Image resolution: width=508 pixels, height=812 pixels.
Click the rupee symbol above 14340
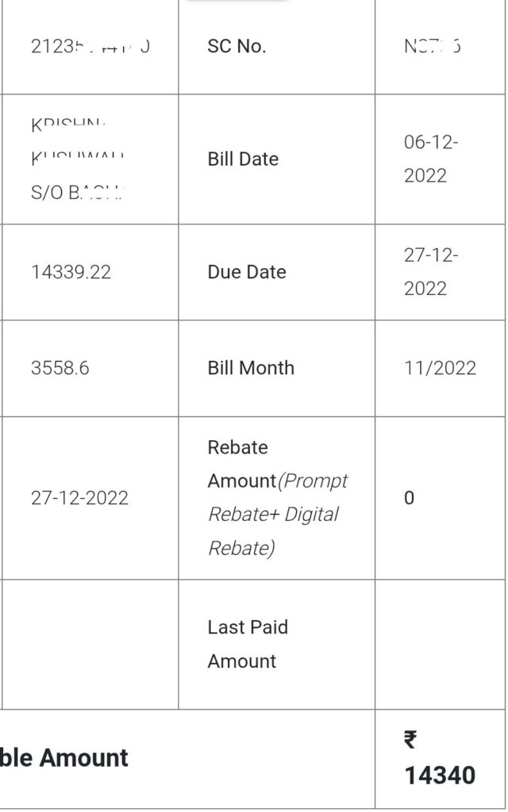(410, 741)
